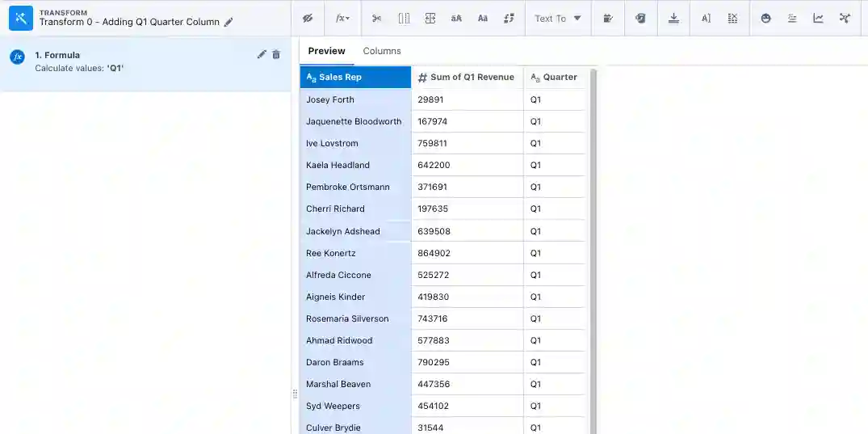
Task: Edit the transform name with pencil icon
Action: (x=229, y=23)
